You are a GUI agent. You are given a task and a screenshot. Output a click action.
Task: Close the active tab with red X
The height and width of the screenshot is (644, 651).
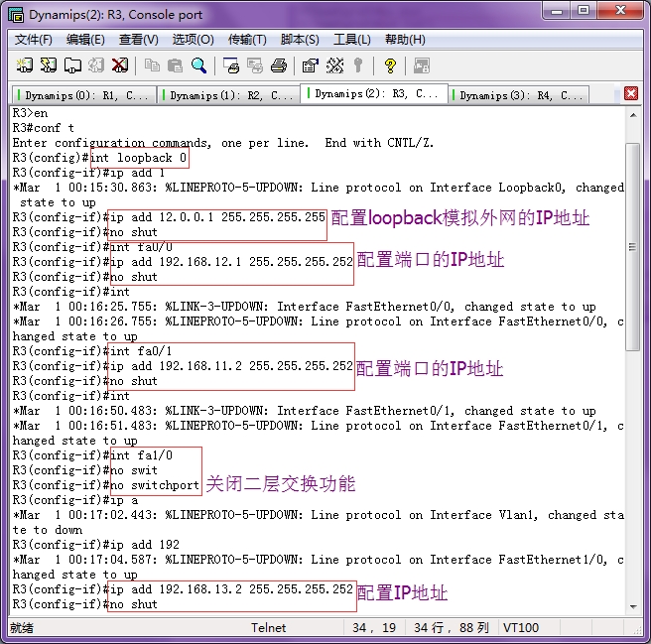click(631, 93)
